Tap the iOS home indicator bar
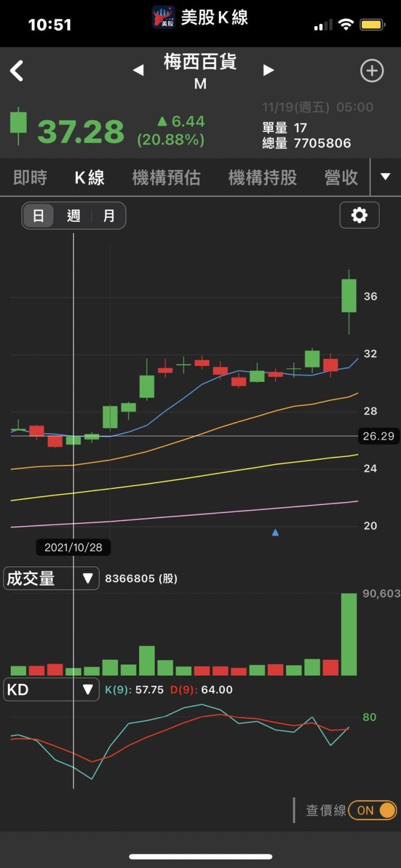The width and height of the screenshot is (401, 868). [x=200, y=856]
